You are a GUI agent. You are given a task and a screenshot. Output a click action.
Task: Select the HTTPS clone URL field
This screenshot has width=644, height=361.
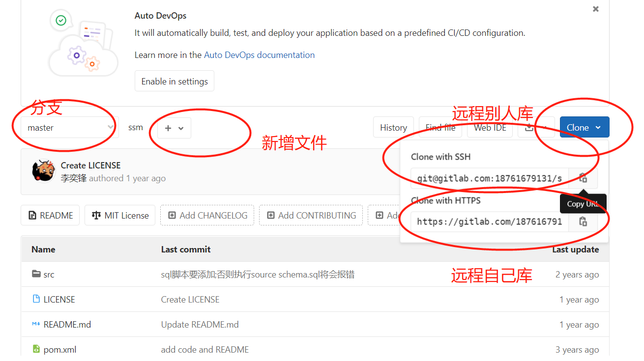pyautogui.click(x=490, y=222)
